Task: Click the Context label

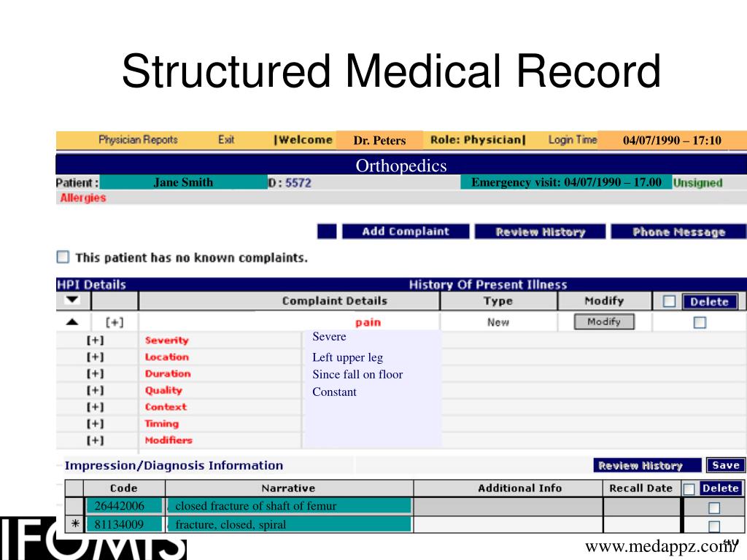Action: click(166, 407)
